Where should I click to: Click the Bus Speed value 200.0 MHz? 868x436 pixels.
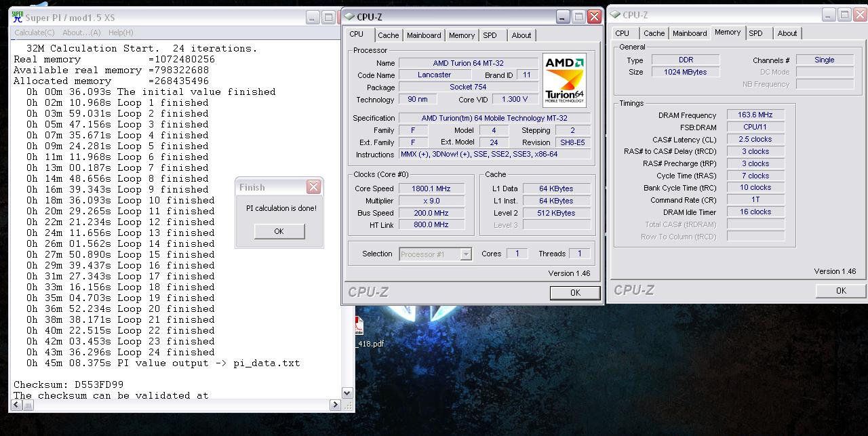click(x=431, y=213)
